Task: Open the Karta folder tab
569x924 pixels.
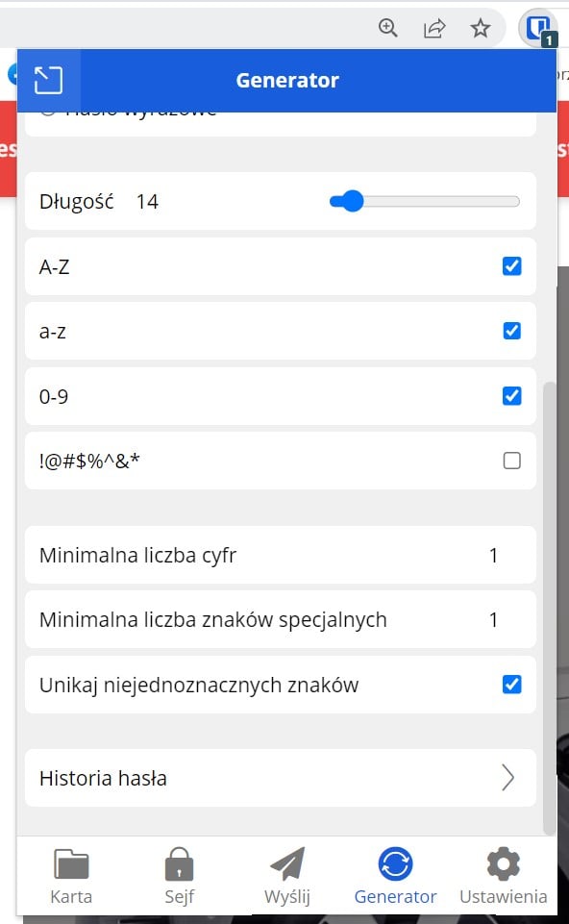Action: (71, 876)
